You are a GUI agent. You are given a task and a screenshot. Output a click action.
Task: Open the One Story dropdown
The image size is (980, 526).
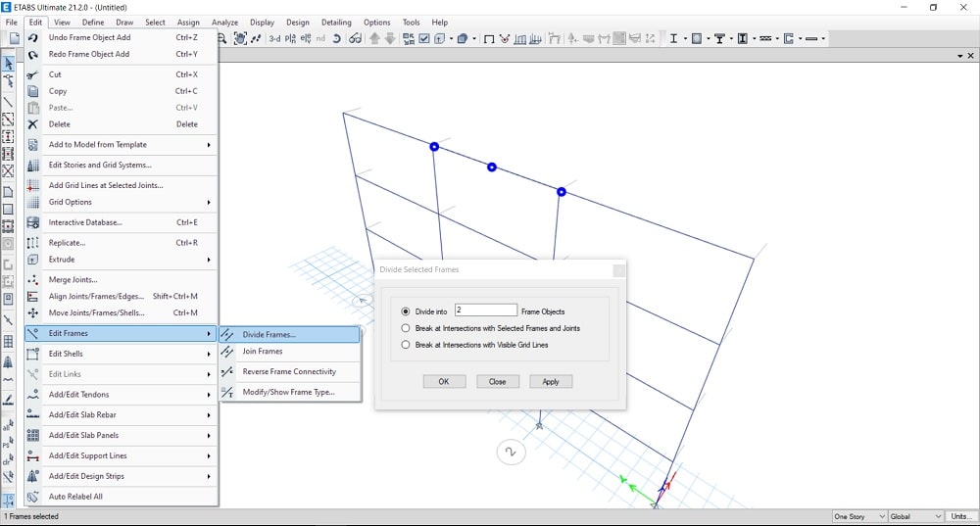858,516
